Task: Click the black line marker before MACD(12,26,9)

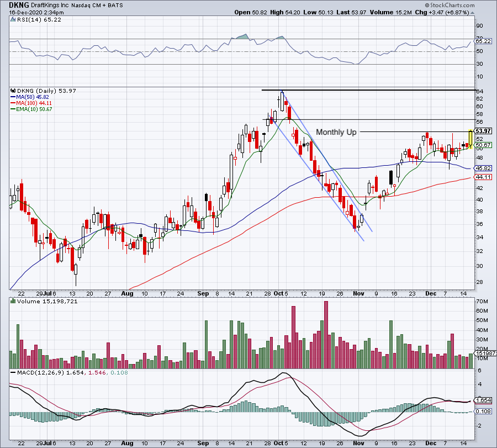Action: (x=13, y=372)
